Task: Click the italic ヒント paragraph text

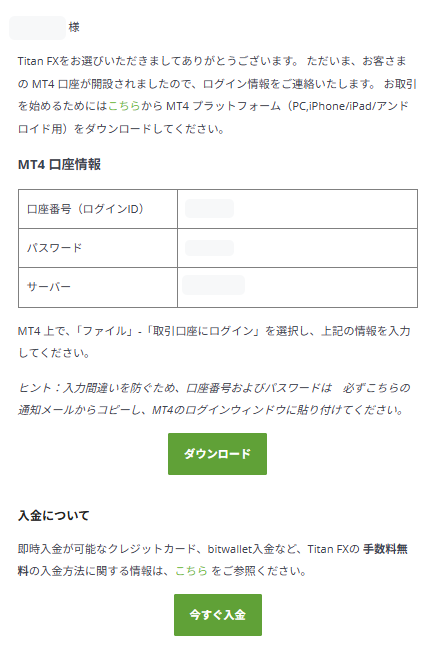Action: pos(214,399)
